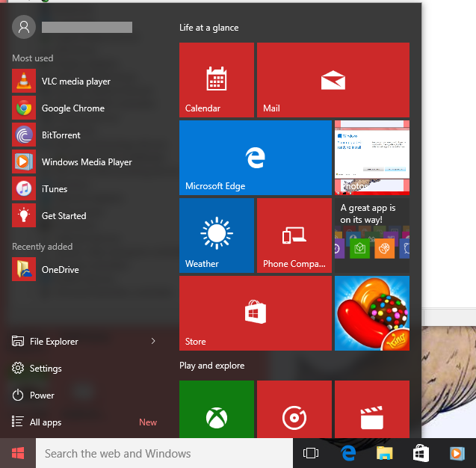This screenshot has height=468, width=476.
Task: Open File Explorer from the taskbar
Action: click(x=385, y=453)
